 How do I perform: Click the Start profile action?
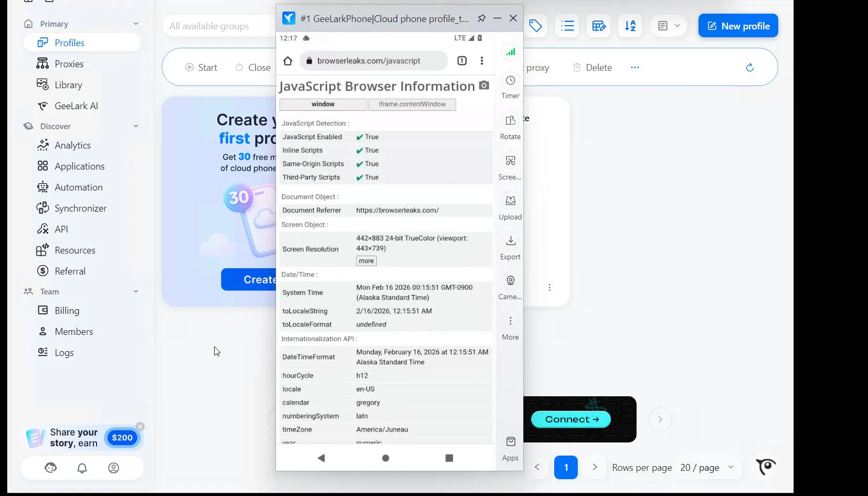201,67
